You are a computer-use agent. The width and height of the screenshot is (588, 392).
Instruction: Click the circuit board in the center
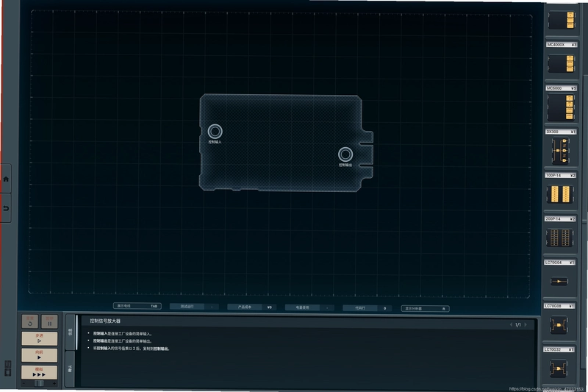click(286, 143)
